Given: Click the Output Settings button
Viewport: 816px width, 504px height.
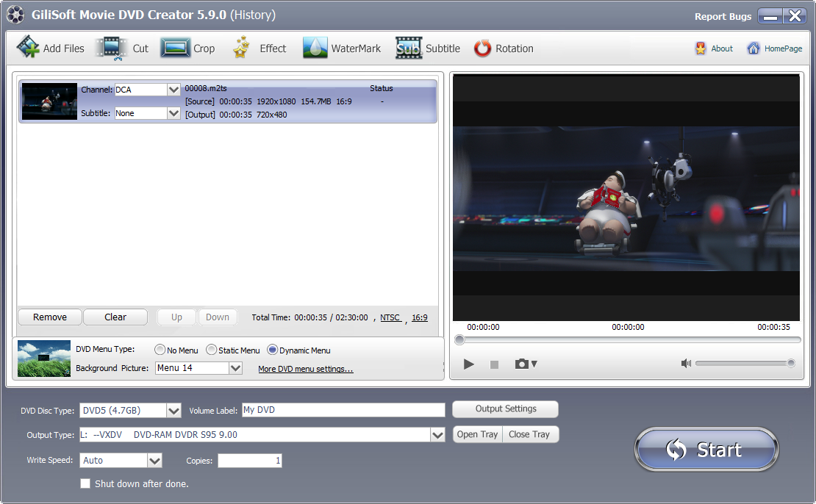Looking at the screenshot, I should [505, 409].
